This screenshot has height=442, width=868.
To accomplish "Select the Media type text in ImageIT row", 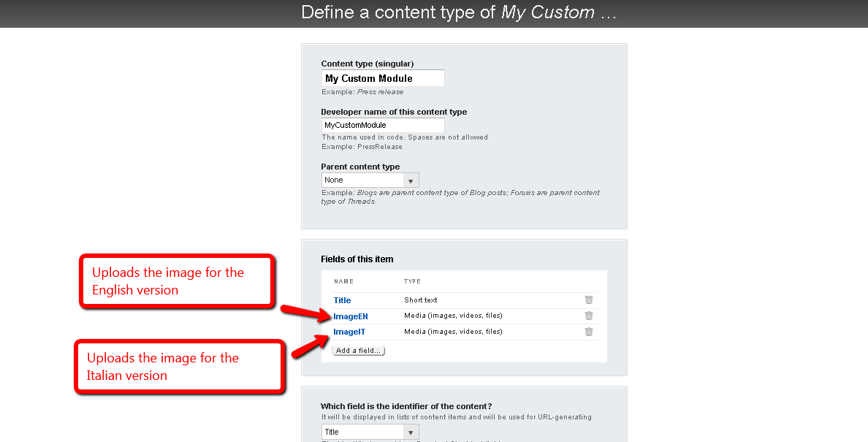I will click(454, 332).
